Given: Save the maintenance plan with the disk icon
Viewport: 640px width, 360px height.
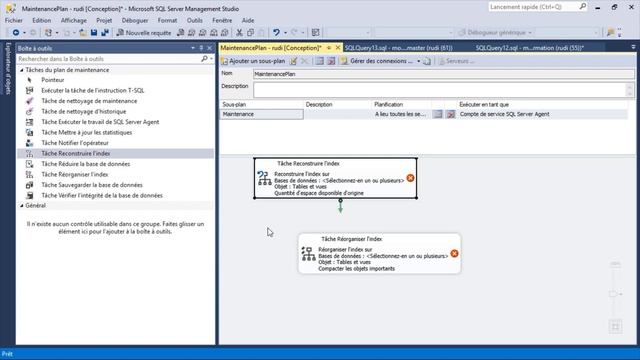Looking at the screenshot, I should pos(94,33).
